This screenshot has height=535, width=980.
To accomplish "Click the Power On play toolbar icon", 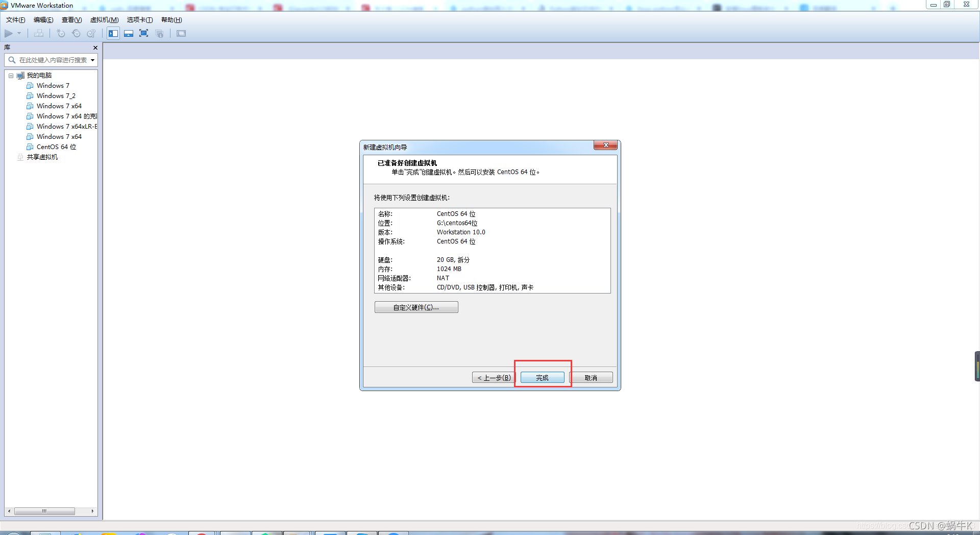I will click(9, 33).
